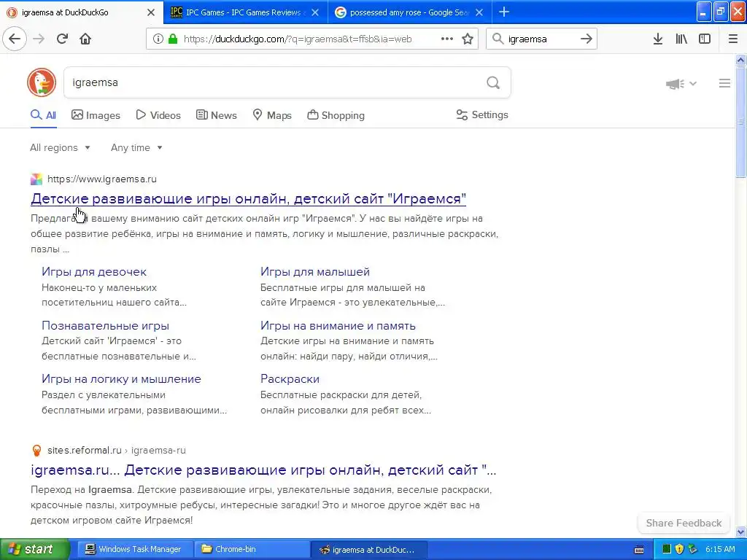Show site information icon in address bar

point(158,39)
